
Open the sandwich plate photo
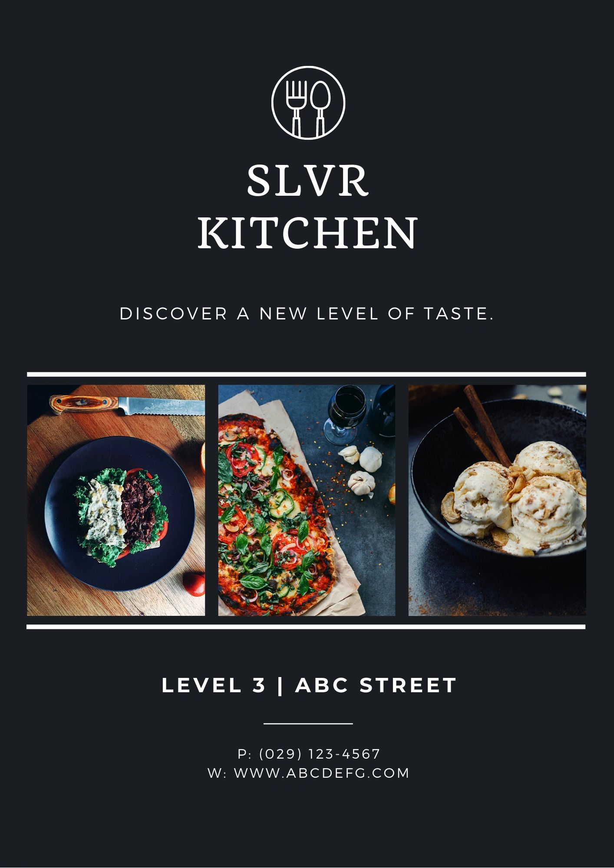116,500
